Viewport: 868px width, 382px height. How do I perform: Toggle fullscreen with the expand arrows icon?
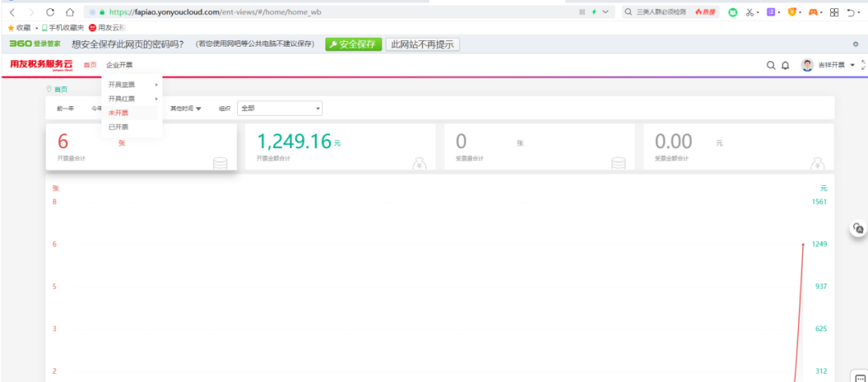point(863,65)
